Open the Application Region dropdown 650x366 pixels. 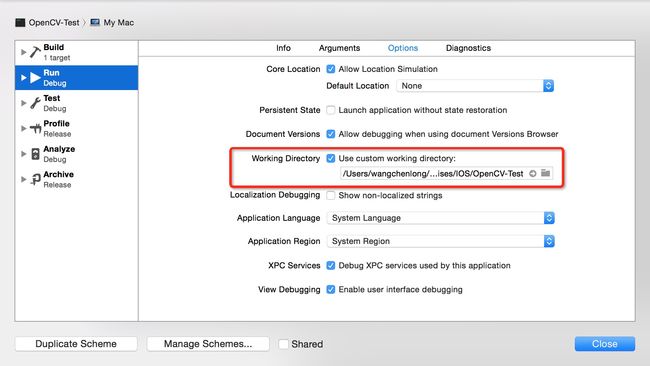tap(441, 241)
